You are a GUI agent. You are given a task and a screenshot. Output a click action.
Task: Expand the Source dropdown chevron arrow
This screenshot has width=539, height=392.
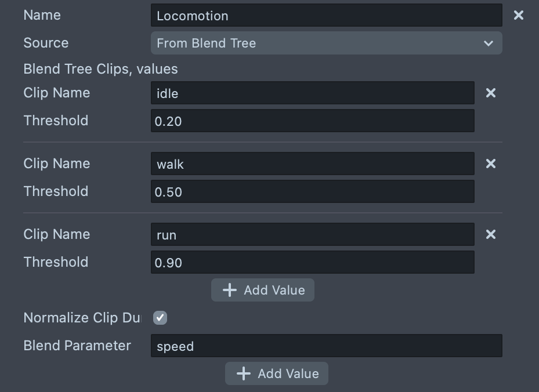488,43
